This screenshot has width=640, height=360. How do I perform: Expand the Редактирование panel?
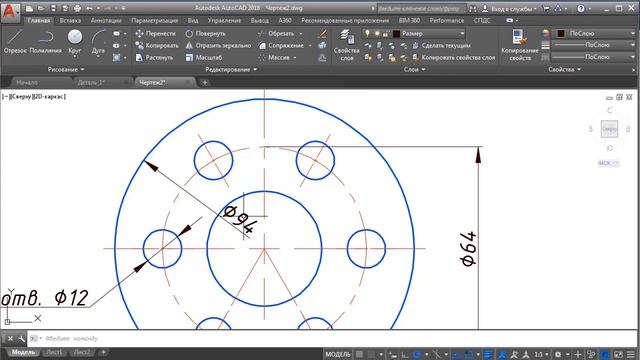[x=231, y=70]
